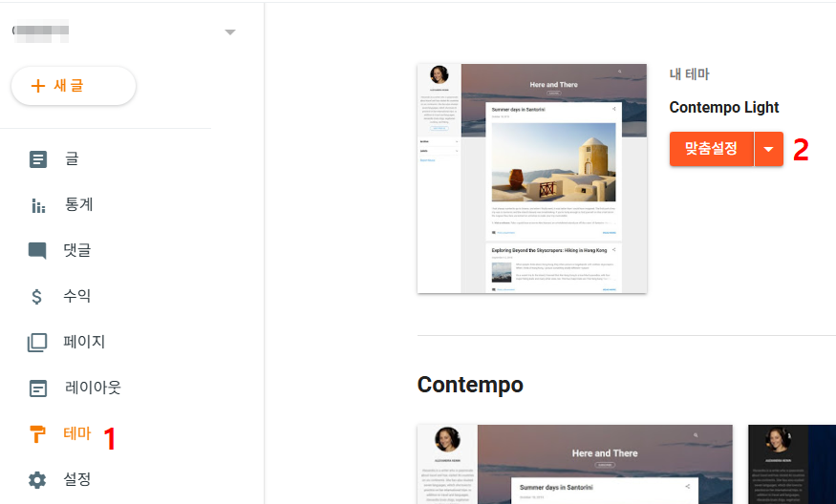
Task: Click the Contempo Light theme name
Action: pos(724,108)
